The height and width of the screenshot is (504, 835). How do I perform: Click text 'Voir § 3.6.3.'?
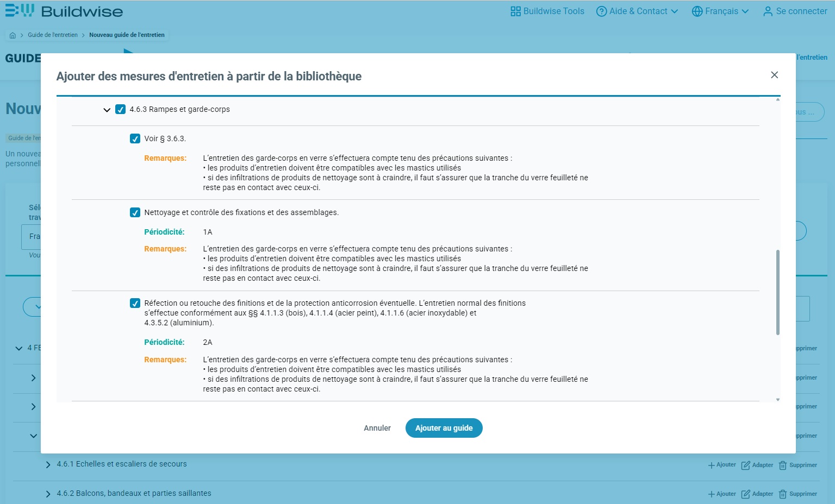click(x=165, y=138)
